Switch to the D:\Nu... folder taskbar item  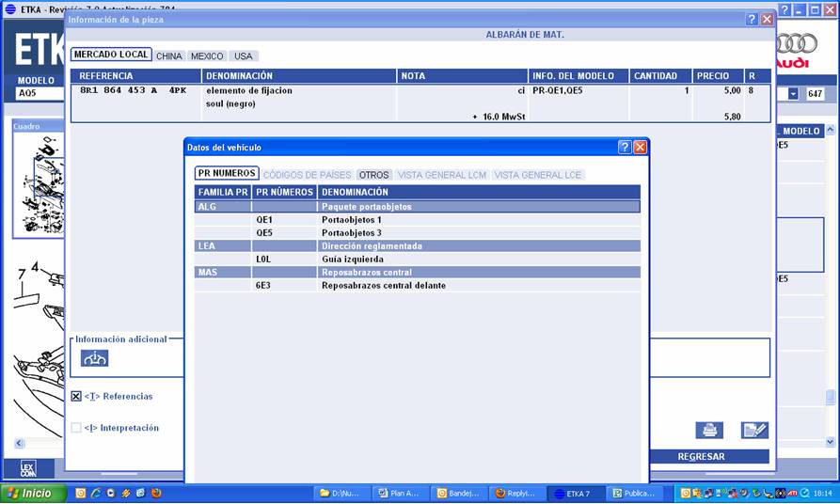click(x=342, y=494)
